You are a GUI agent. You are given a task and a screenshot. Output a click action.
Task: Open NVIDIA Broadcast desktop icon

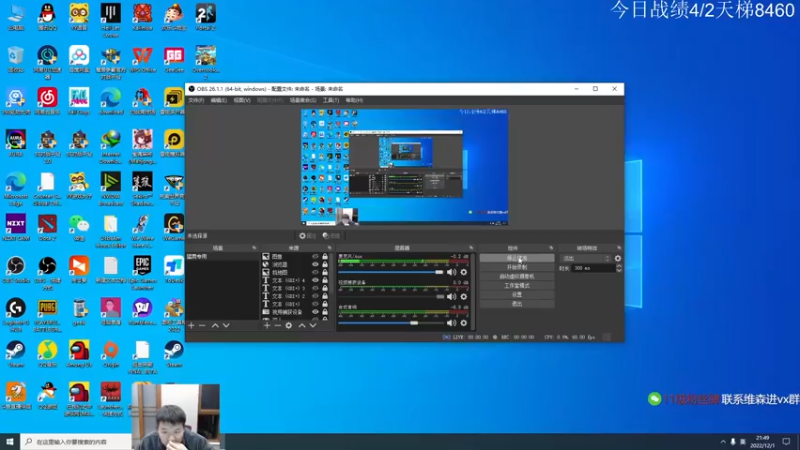tap(111, 189)
